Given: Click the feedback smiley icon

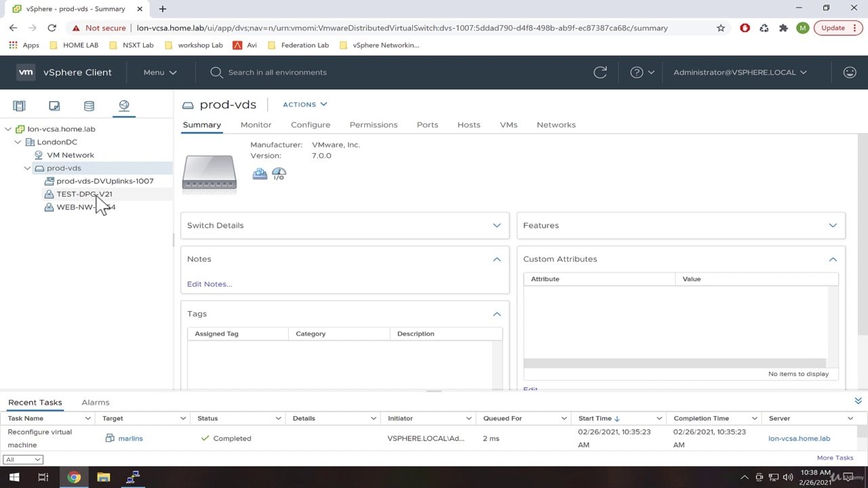Looking at the screenshot, I should [850, 72].
